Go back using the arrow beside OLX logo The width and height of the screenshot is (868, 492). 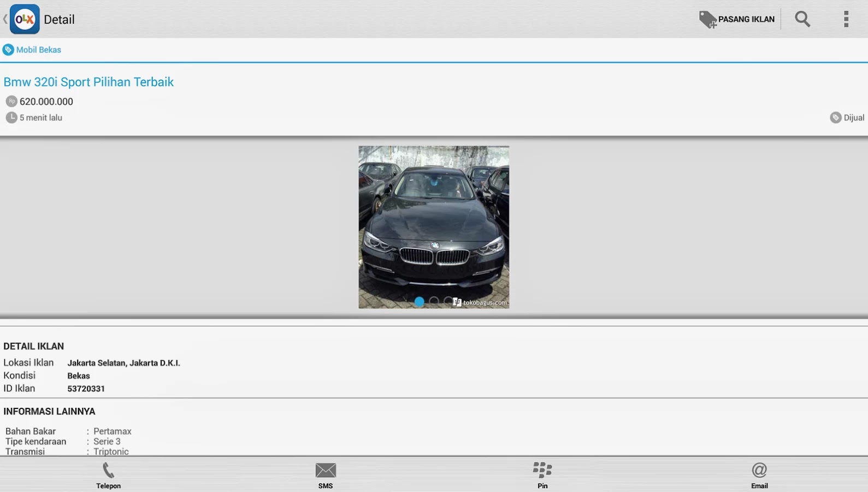tap(5, 19)
